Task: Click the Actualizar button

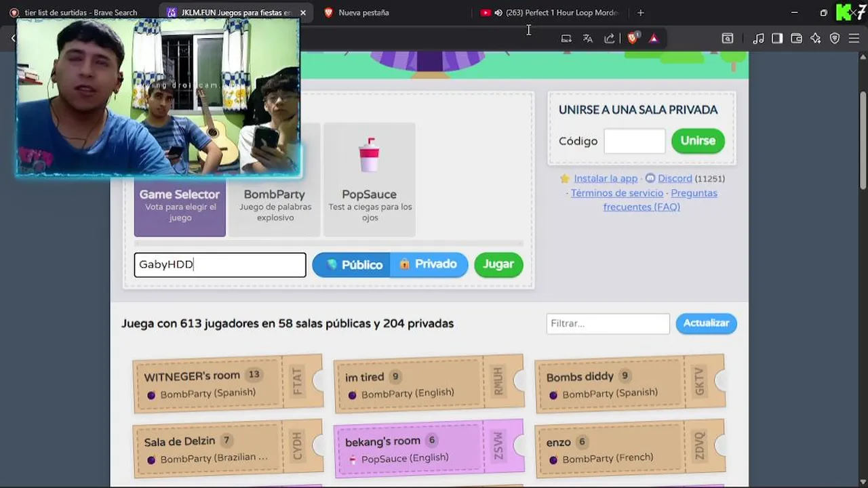Action: [x=706, y=323]
